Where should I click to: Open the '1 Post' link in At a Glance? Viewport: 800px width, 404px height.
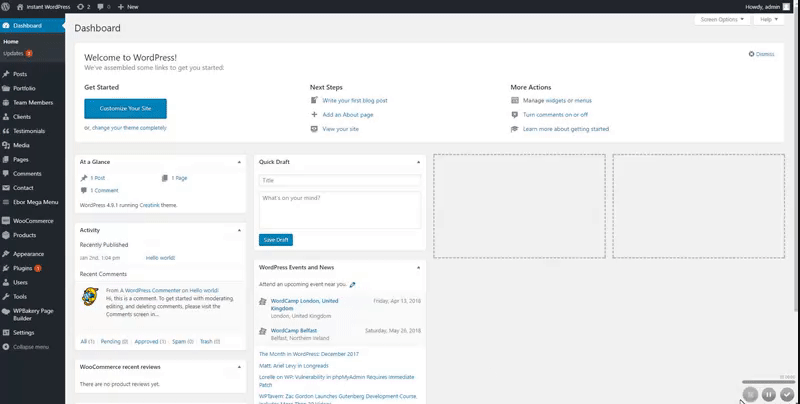point(97,178)
